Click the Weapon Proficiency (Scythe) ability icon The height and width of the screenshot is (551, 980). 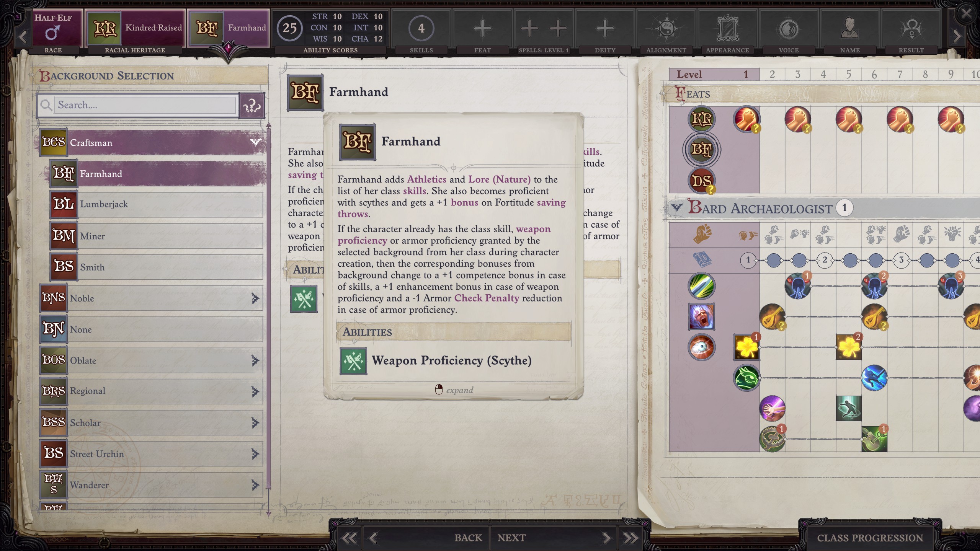pyautogui.click(x=353, y=361)
